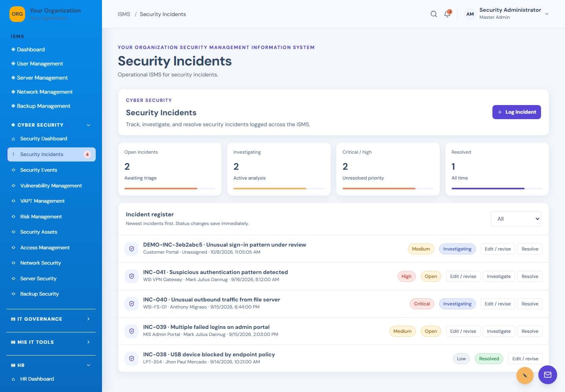The image size is (565, 392).
Task: Collapse the CYBER SECURITY section chevron
Action: click(88, 125)
